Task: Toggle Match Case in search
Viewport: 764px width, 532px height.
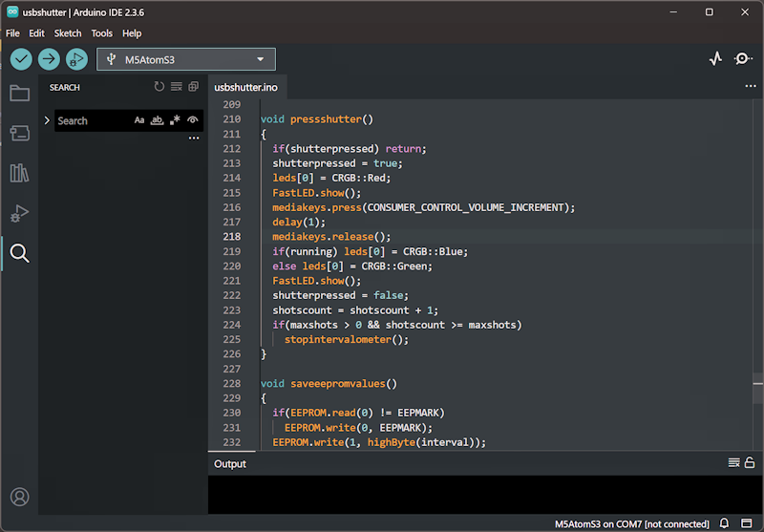Action: [139, 120]
